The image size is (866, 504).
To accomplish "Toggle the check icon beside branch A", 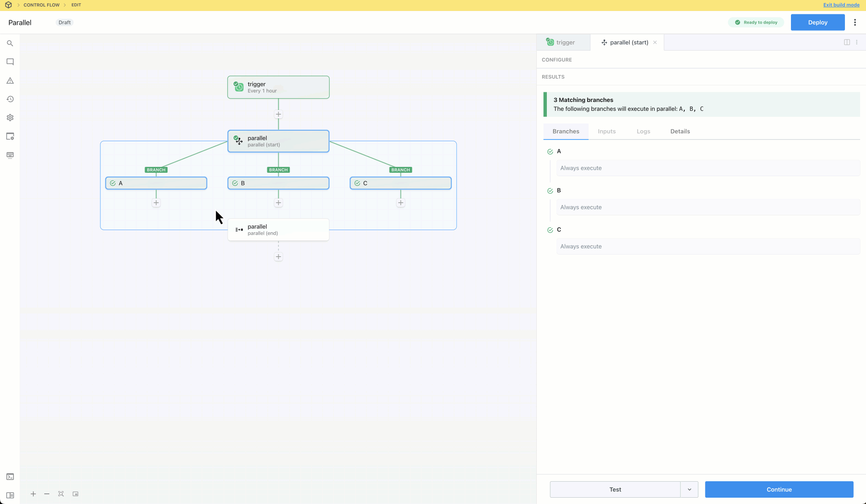I will click(550, 152).
